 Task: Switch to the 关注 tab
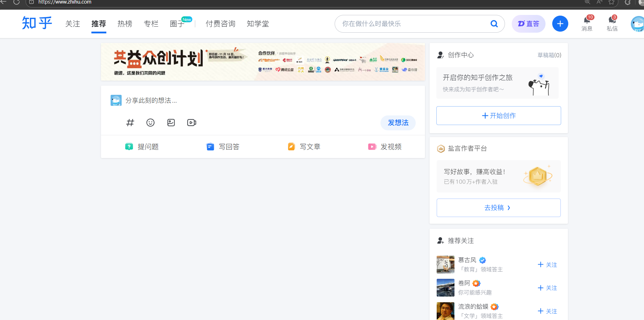tap(73, 24)
